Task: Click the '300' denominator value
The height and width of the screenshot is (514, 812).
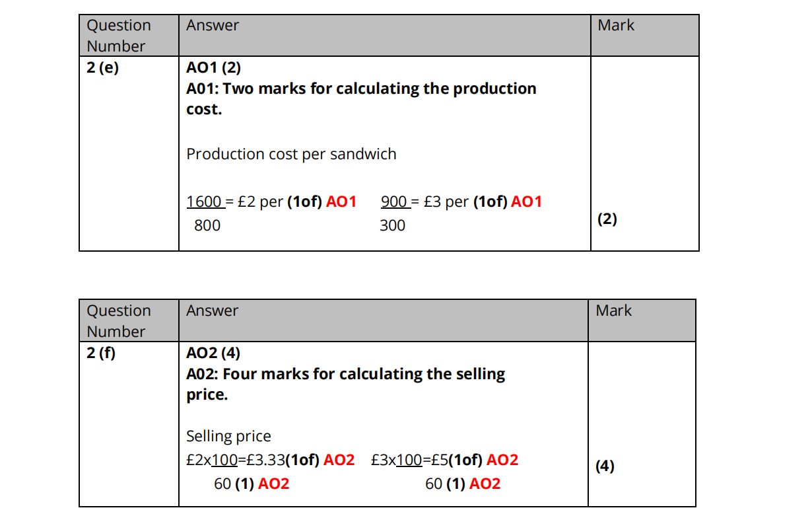Action: click(392, 225)
